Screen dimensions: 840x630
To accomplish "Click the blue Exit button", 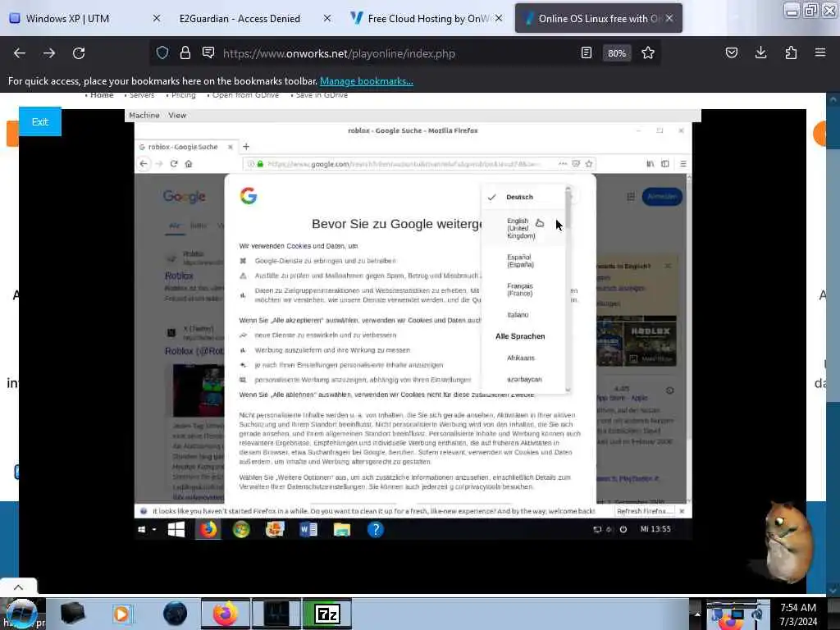I will (40, 121).
